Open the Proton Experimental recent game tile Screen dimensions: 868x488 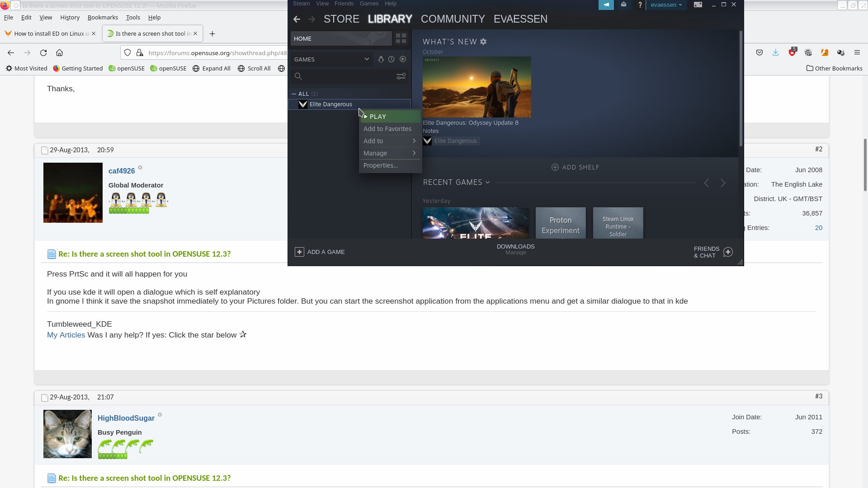point(561,223)
